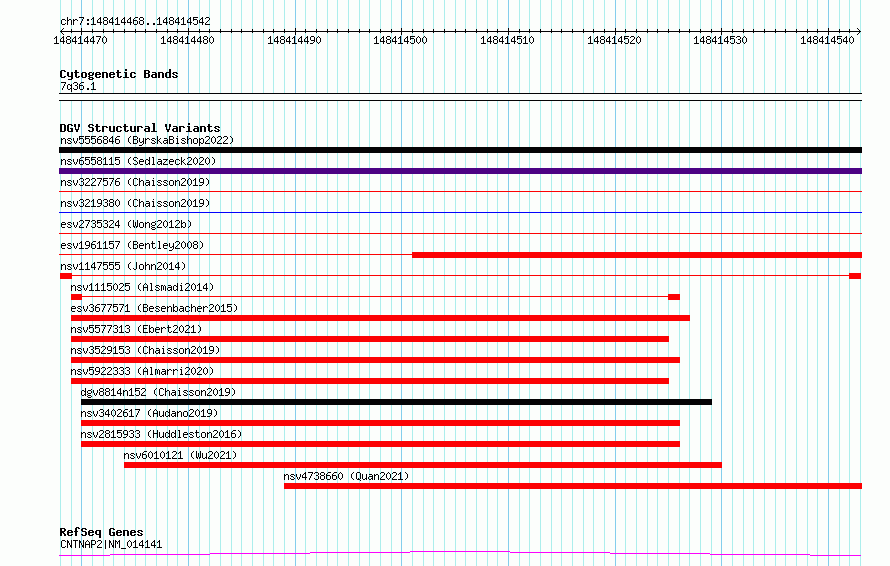Click nsv5922333 (Almarri2020) label
890x566 pixels.
(x=142, y=371)
